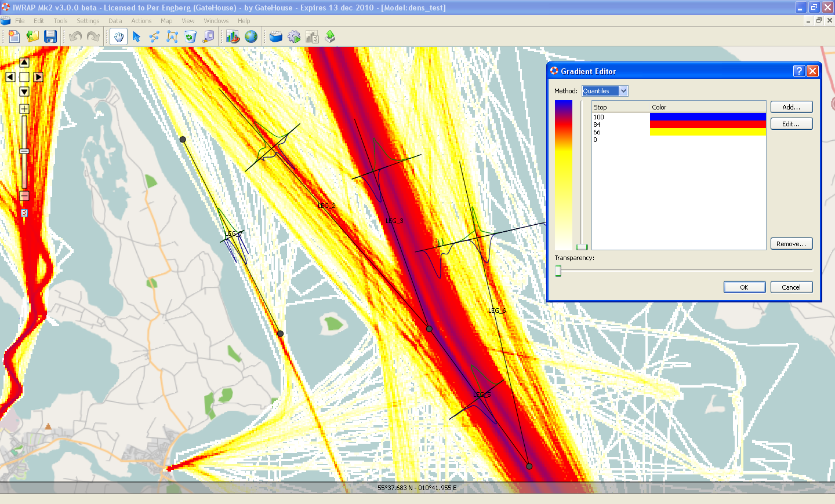The height and width of the screenshot is (504, 835).
Task: Click the Add... button in Gradient Editor
Action: tap(791, 107)
